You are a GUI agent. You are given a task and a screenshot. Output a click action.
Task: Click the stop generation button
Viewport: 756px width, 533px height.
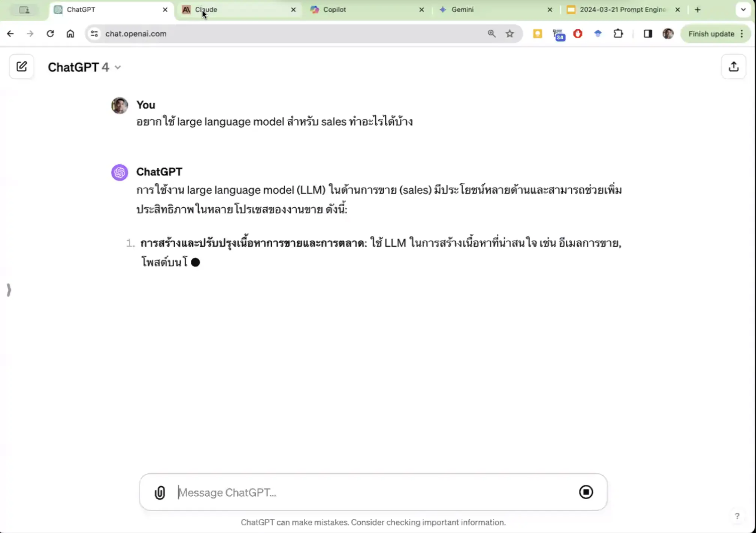[586, 491]
